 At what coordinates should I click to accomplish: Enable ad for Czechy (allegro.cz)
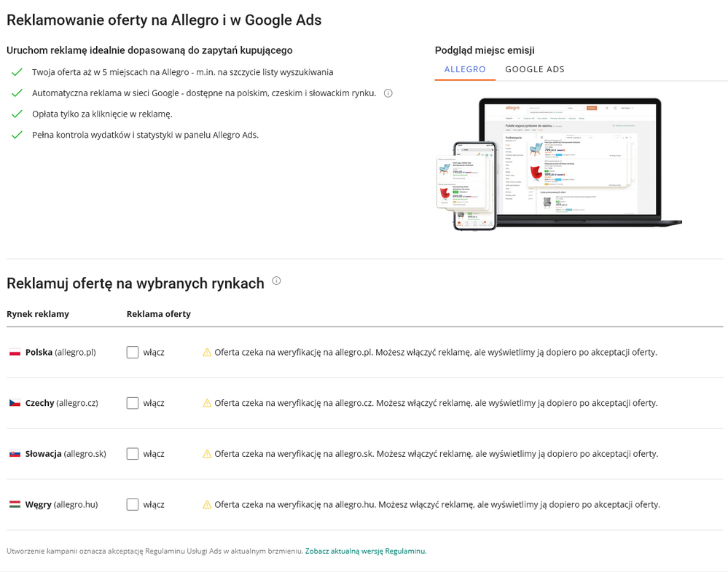pos(133,403)
